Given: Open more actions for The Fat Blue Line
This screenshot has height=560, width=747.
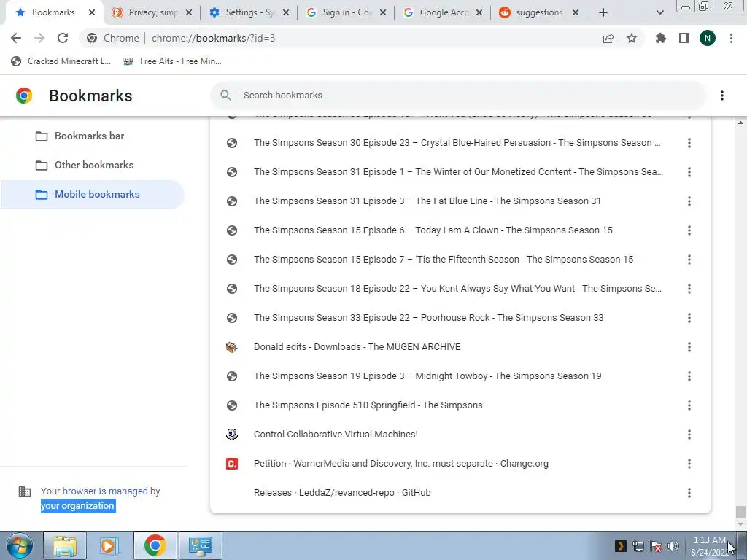Looking at the screenshot, I should 689,201.
